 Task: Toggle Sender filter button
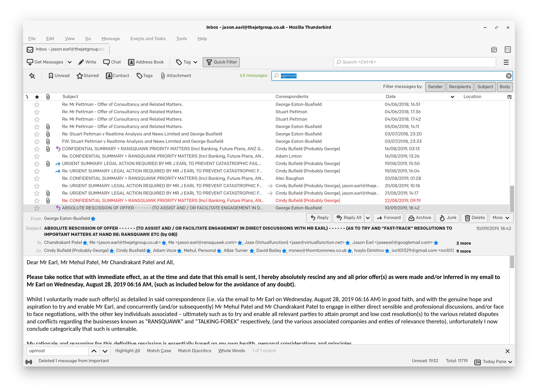(435, 87)
